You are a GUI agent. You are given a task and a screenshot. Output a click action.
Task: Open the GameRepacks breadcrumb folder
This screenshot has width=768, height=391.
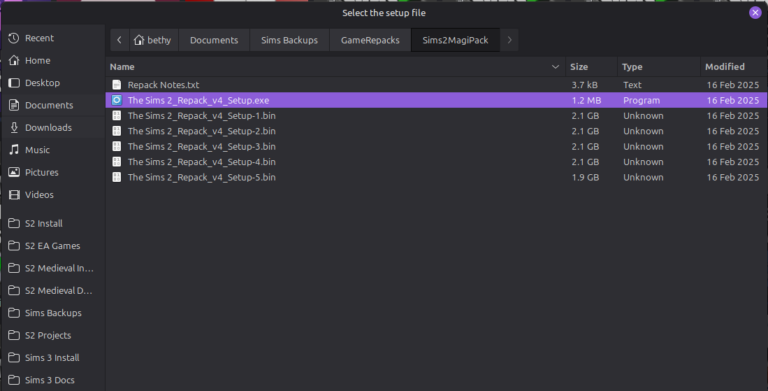(370, 40)
